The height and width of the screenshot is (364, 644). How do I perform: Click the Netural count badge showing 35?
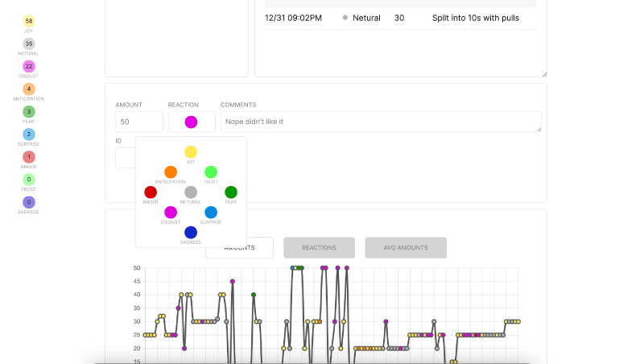[x=29, y=44]
